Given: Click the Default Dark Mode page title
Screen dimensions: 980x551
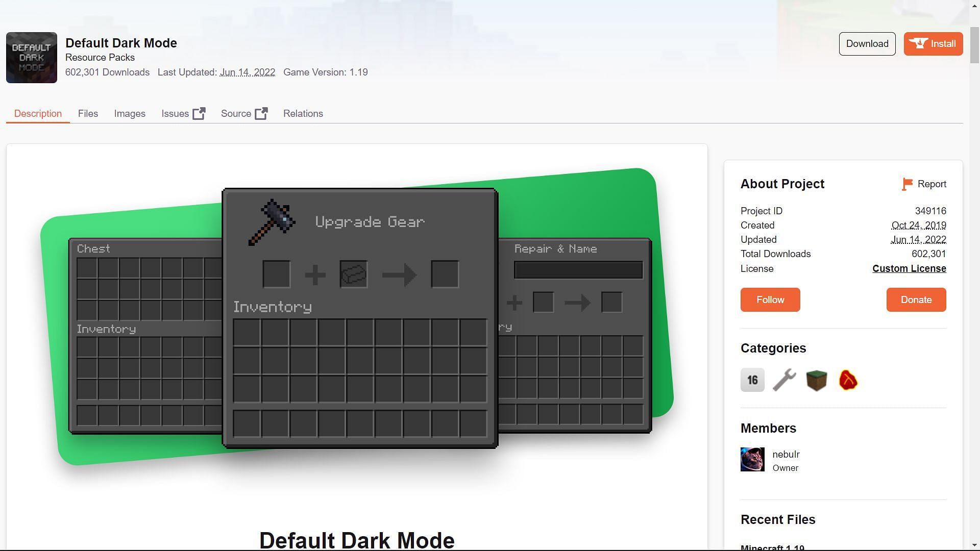Looking at the screenshot, I should pos(121,43).
